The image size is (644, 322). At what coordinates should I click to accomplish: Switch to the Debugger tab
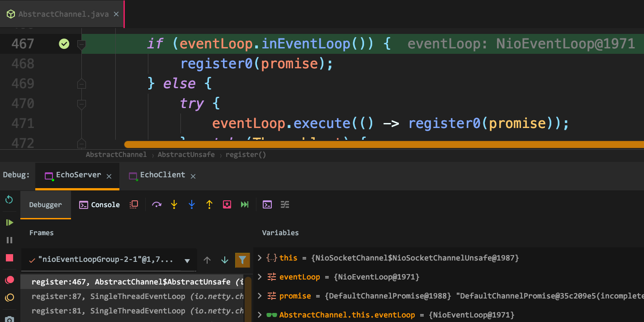point(46,205)
